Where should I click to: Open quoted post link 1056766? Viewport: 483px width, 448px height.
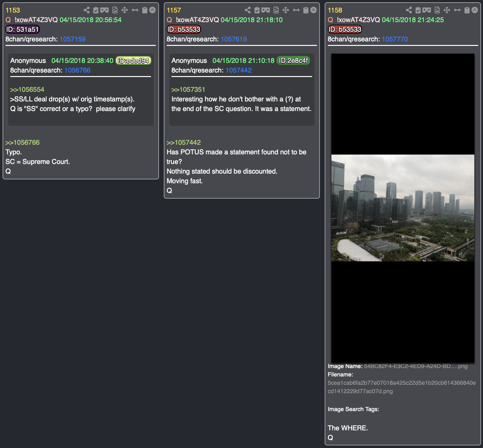[77, 70]
